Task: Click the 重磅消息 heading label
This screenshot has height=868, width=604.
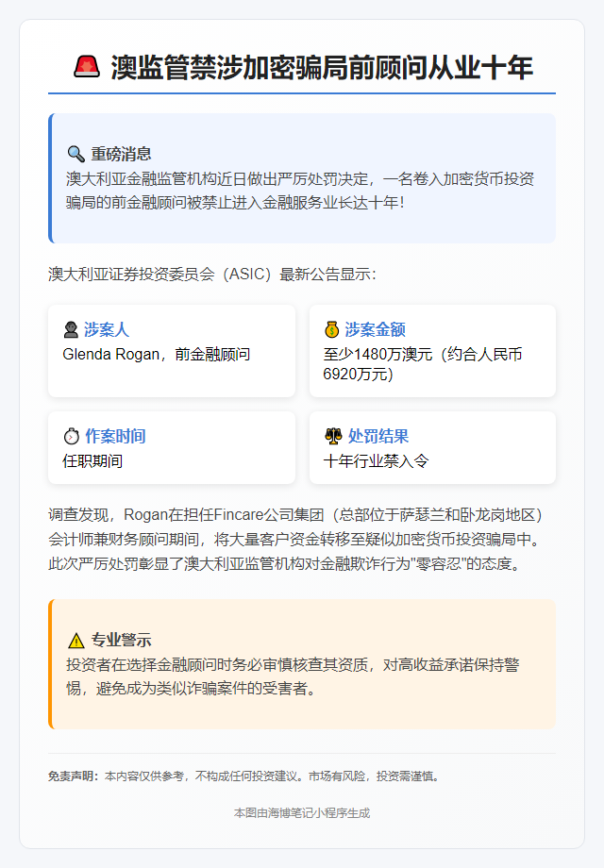Action: [x=122, y=153]
